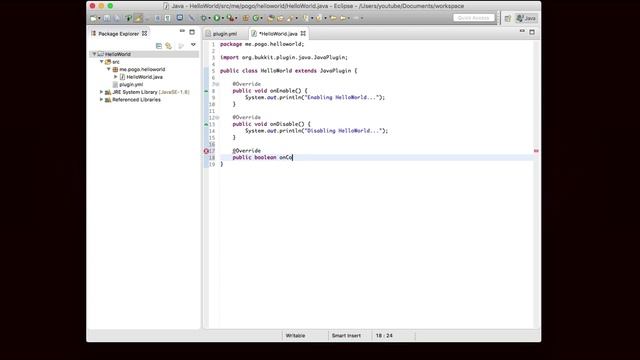Screen dimensions: 640x360
Task: Click the override marker on line 8
Action: point(206,91)
